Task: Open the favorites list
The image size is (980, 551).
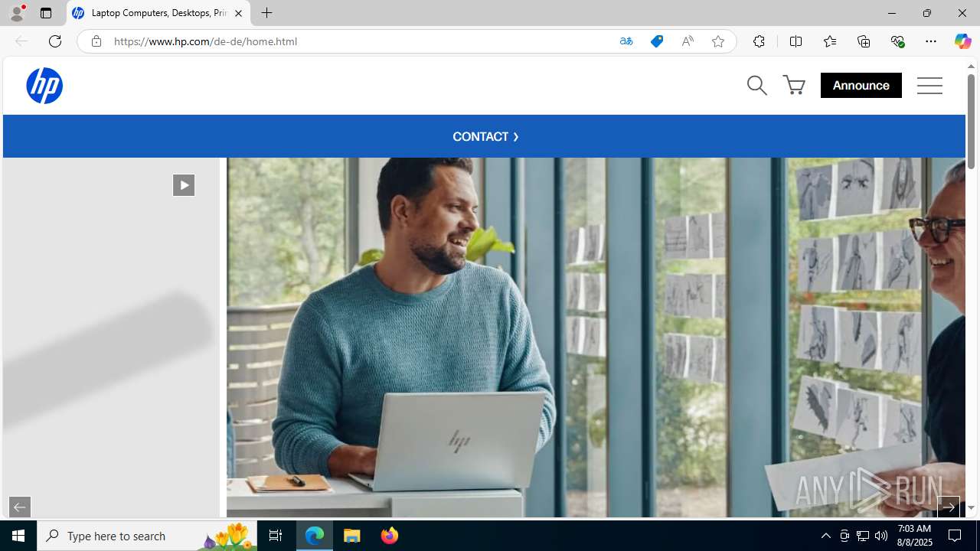Action: (x=829, y=41)
